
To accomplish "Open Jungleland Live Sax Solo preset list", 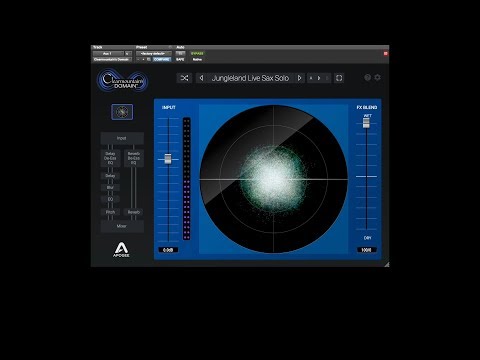I will [x=250, y=78].
